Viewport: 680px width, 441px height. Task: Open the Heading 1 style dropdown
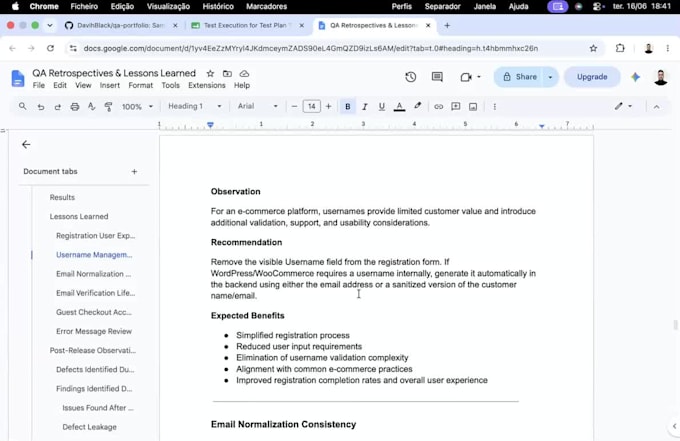click(x=194, y=106)
